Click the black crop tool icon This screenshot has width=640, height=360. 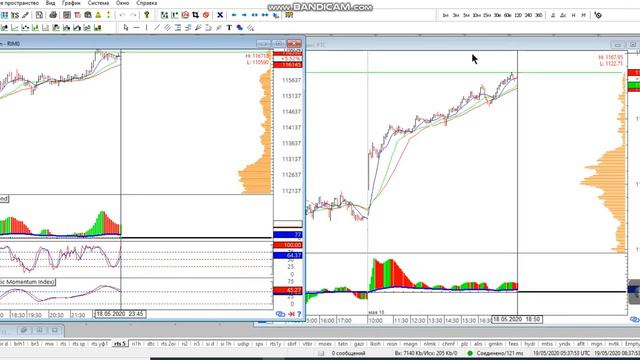coord(196,15)
